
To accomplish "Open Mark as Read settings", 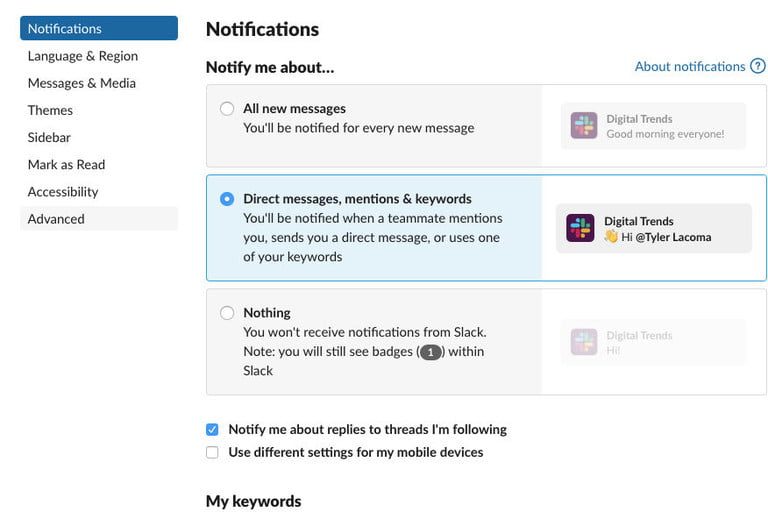I will (66, 164).
